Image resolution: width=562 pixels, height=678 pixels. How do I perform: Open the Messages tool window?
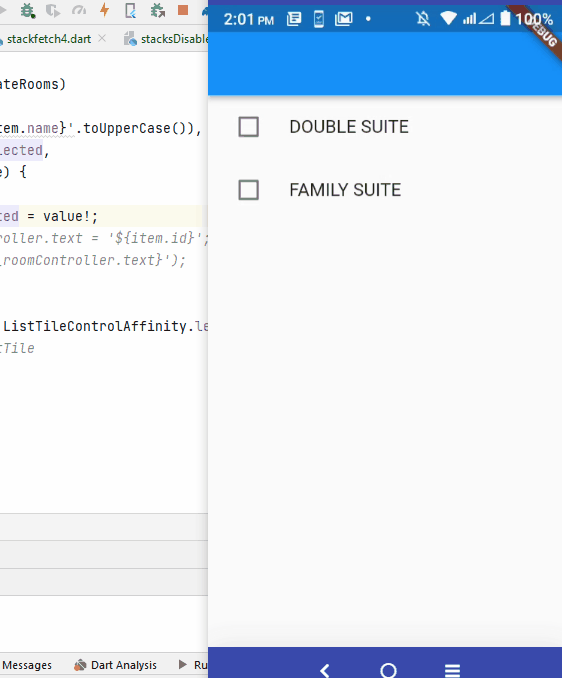27,665
